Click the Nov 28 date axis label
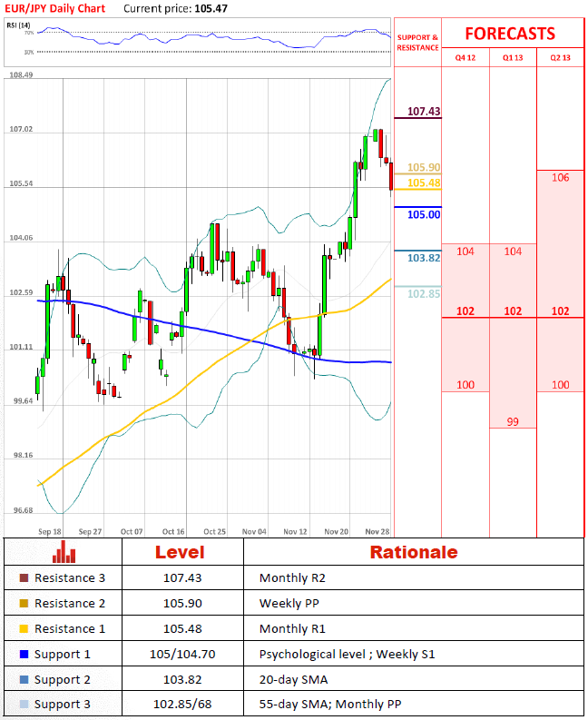 click(x=377, y=531)
